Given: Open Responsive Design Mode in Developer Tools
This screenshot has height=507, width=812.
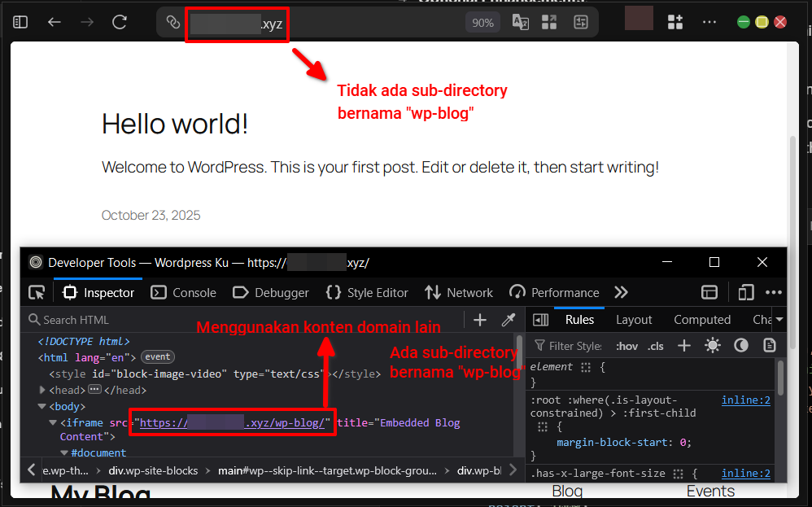Looking at the screenshot, I should tap(745, 291).
